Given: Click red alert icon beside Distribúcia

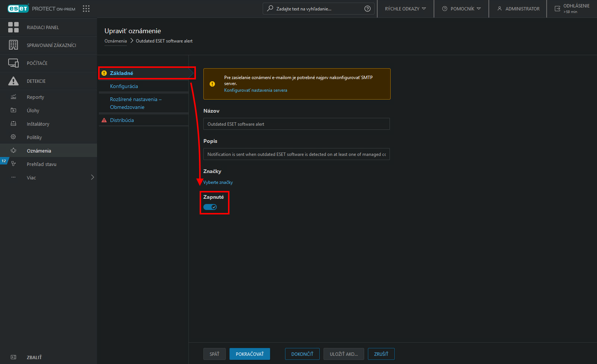Looking at the screenshot, I should coord(104,120).
